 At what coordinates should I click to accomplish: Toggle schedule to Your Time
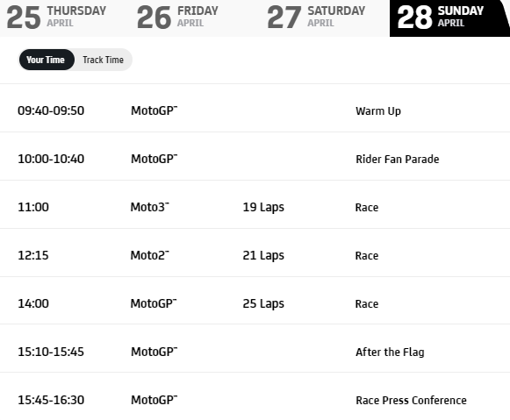tap(47, 60)
